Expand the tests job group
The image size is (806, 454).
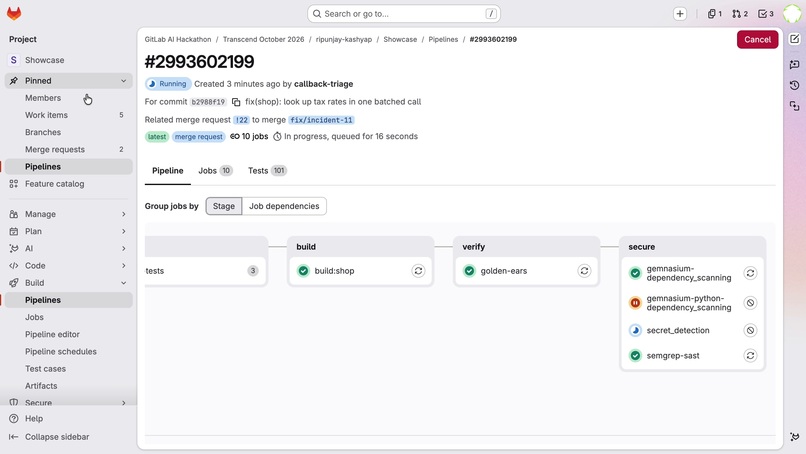point(205,271)
